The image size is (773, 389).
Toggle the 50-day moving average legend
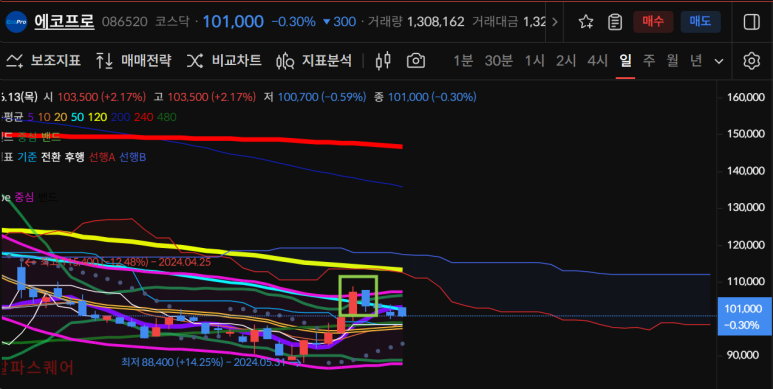tap(77, 117)
